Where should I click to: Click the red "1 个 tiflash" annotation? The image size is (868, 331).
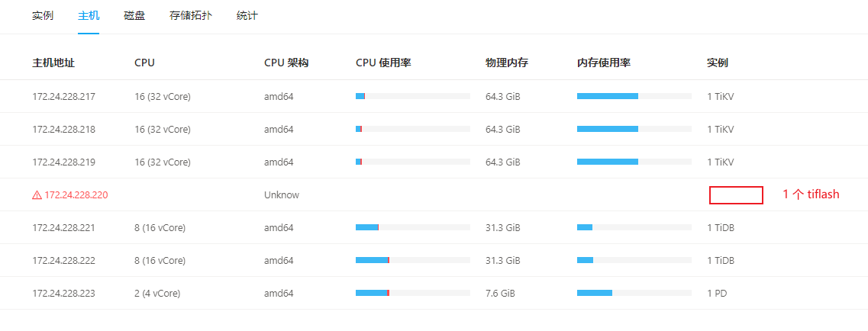click(x=811, y=194)
